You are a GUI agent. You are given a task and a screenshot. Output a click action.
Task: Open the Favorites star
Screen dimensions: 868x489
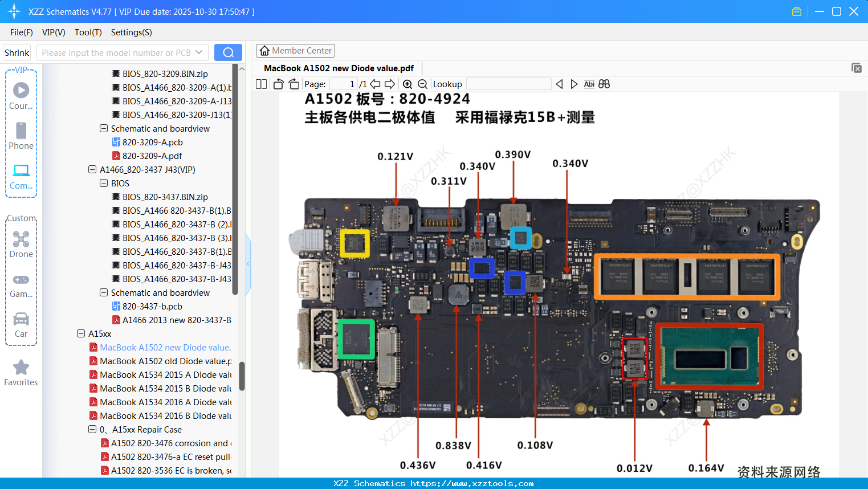pyautogui.click(x=21, y=373)
